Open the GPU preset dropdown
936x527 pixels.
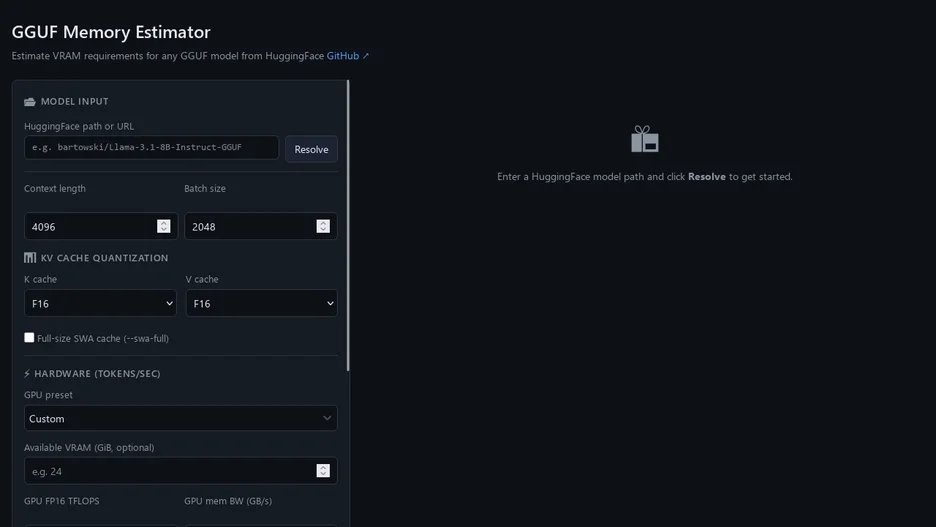click(180, 418)
